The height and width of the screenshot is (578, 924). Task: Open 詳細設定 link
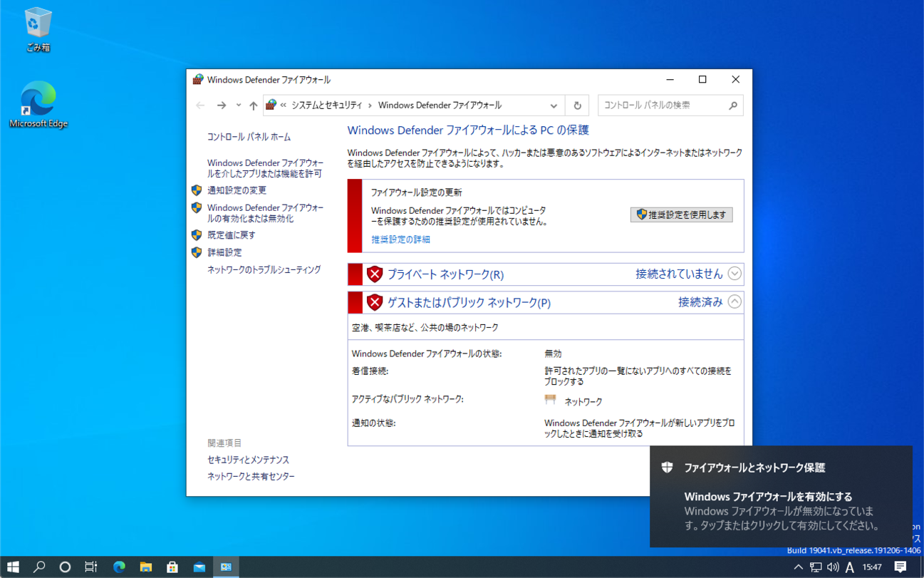[x=224, y=252]
